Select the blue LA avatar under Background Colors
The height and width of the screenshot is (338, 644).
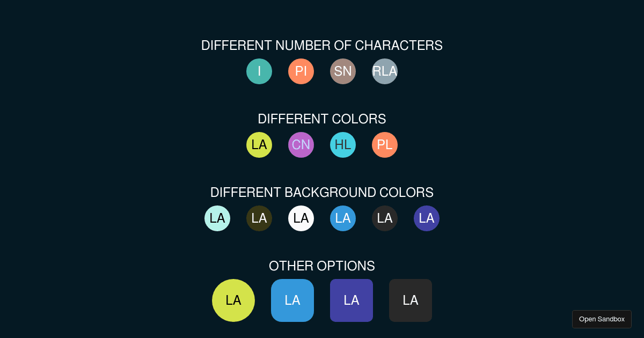pos(343,218)
